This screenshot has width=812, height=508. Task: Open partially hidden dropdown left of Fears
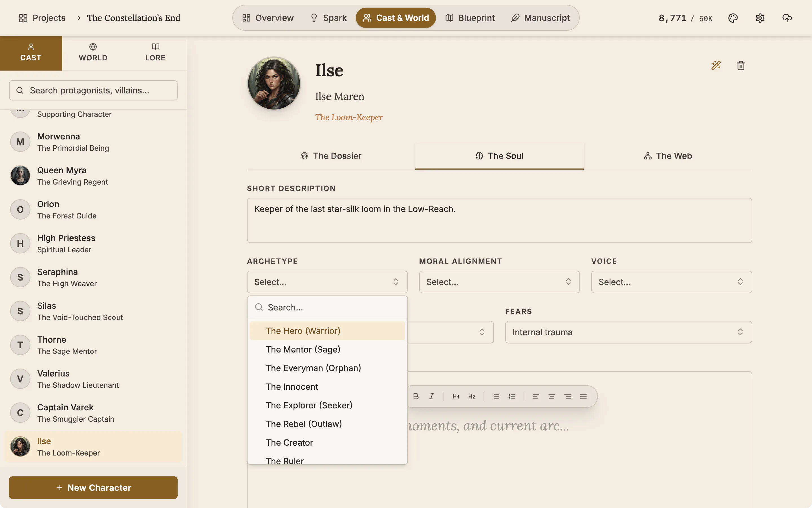pos(450,332)
